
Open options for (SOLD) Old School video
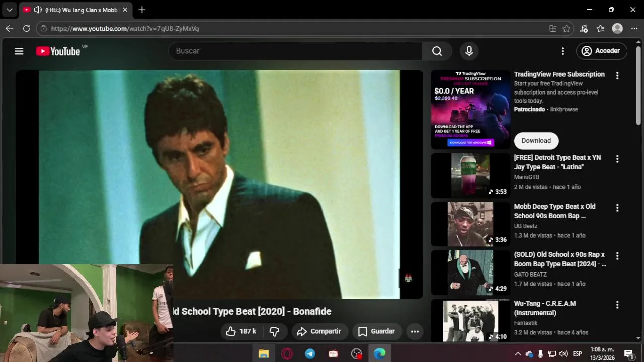point(617,256)
